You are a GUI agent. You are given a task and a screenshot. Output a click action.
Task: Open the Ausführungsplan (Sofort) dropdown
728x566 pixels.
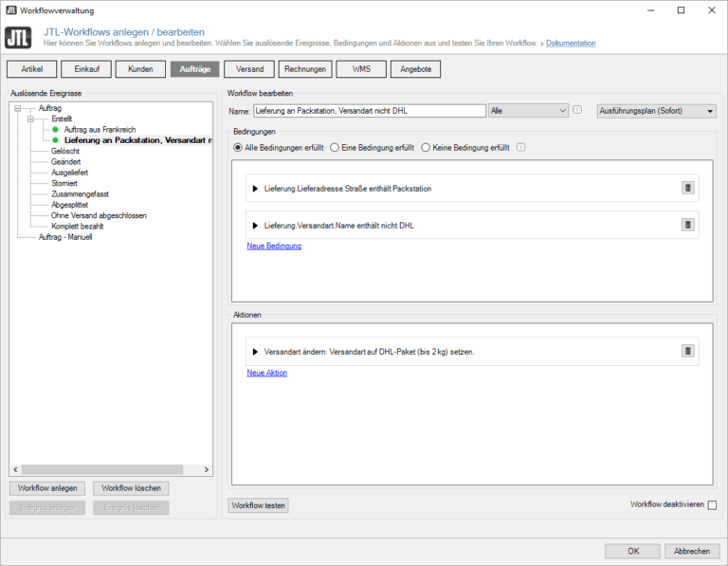tap(656, 111)
